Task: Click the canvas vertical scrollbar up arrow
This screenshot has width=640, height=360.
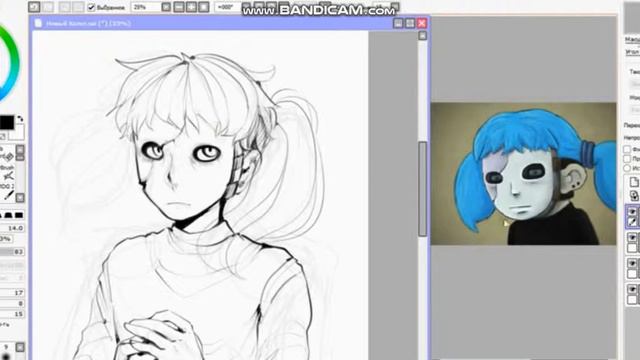Action: pyautogui.click(x=422, y=36)
